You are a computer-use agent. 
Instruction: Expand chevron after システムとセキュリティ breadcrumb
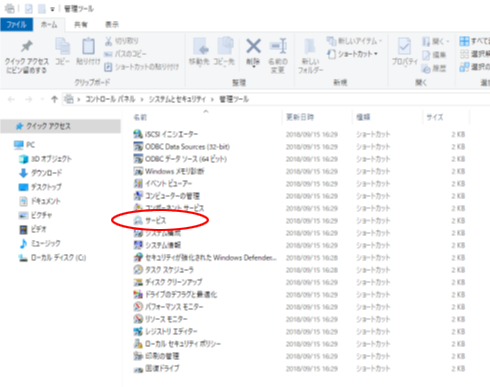tap(212, 99)
